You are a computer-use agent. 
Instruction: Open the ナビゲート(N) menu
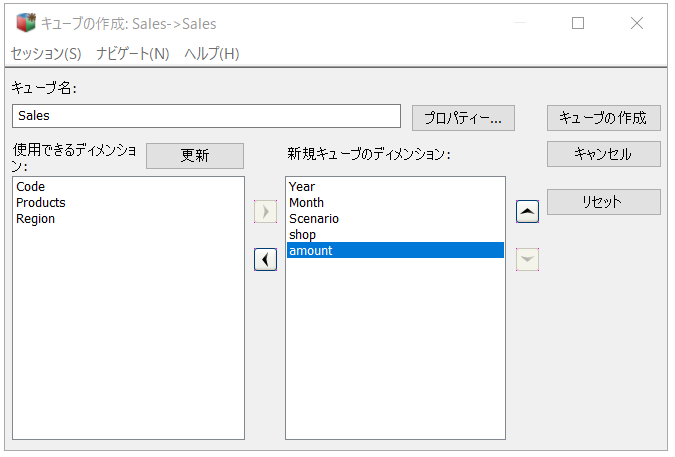point(133,54)
